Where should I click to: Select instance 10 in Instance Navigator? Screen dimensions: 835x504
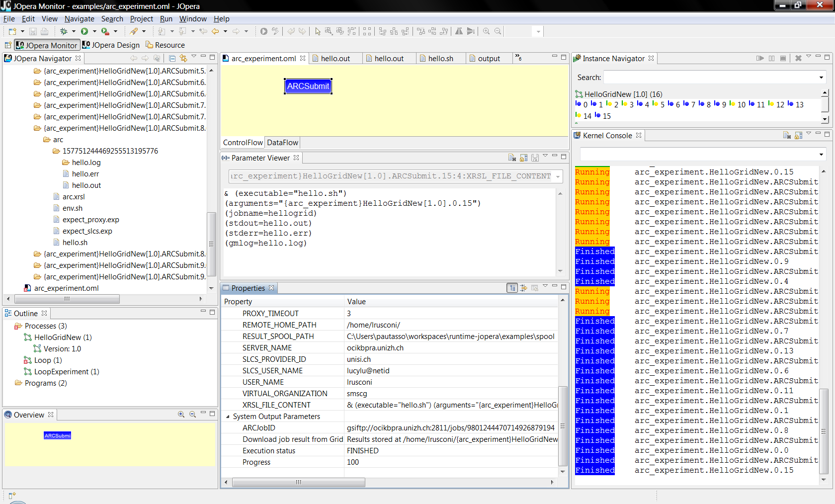(x=737, y=104)
